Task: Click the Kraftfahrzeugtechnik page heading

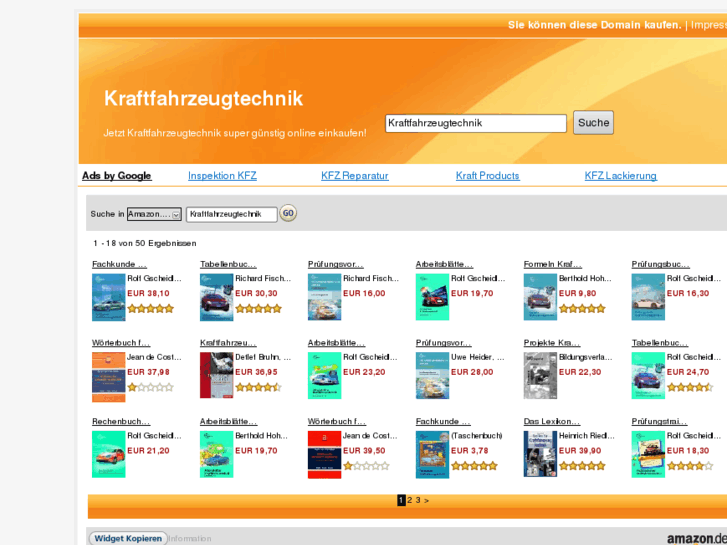Action: pos(203,98)
